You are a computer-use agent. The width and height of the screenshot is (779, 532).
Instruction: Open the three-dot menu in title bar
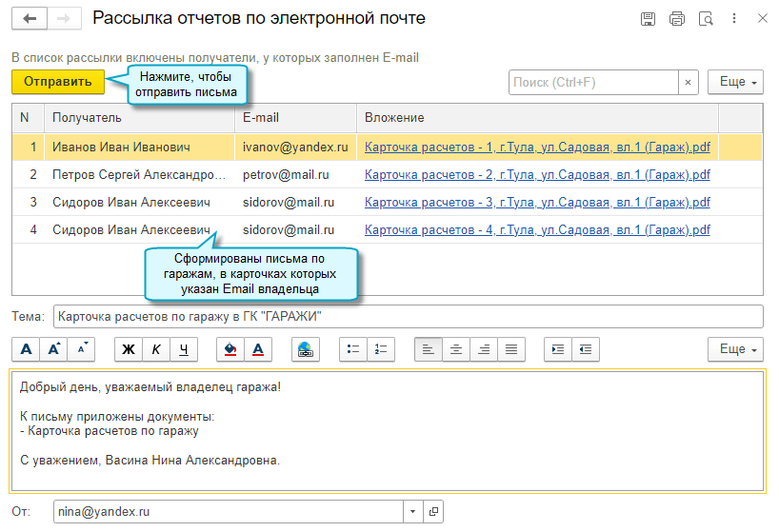coord(733,18)
